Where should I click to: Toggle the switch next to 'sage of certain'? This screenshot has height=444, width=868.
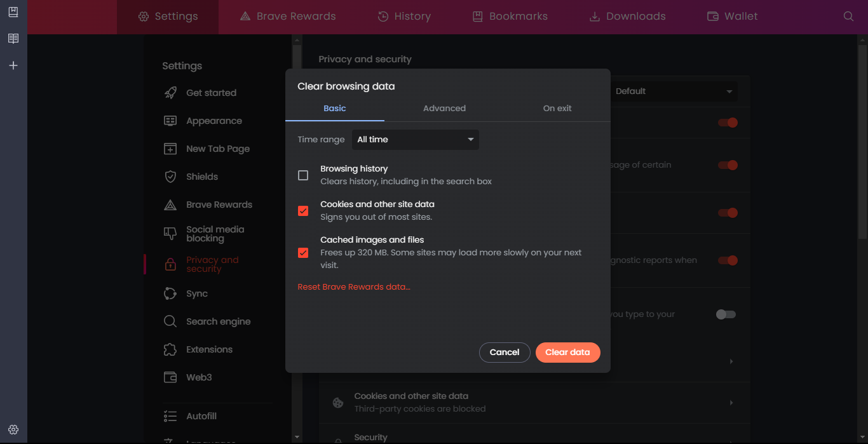(x=728, y=165)
